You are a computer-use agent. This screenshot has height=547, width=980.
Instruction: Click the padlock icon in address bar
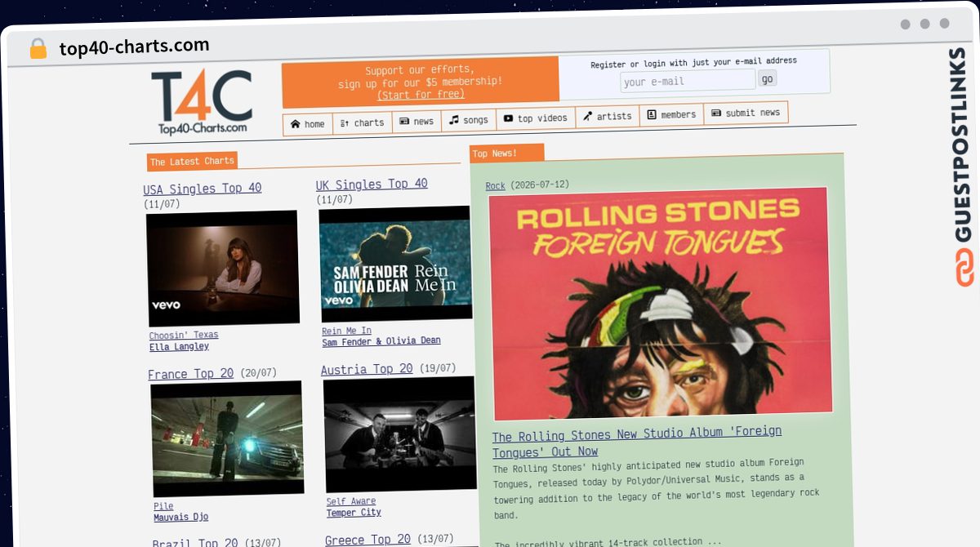click(x=38, y=48)
